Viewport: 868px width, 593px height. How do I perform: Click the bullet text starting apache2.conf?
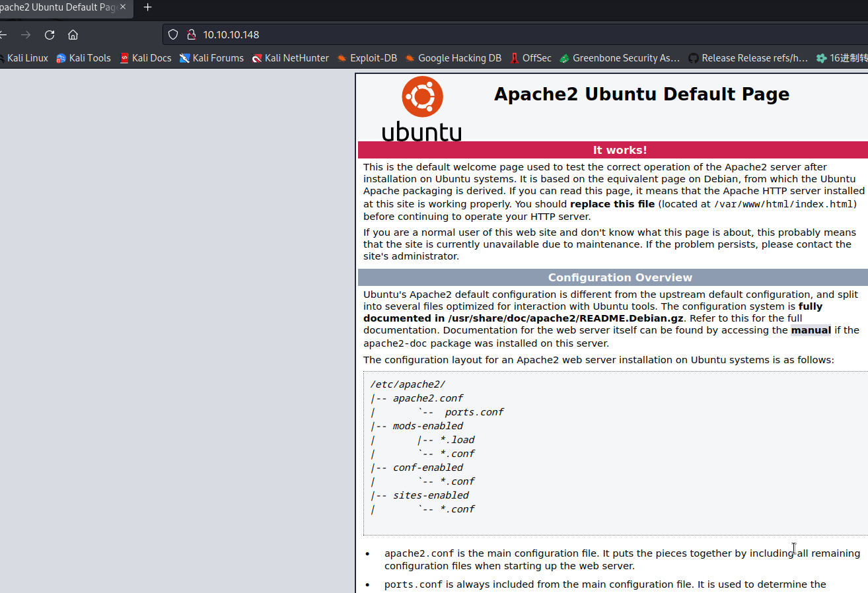click(x=622, y=559)
